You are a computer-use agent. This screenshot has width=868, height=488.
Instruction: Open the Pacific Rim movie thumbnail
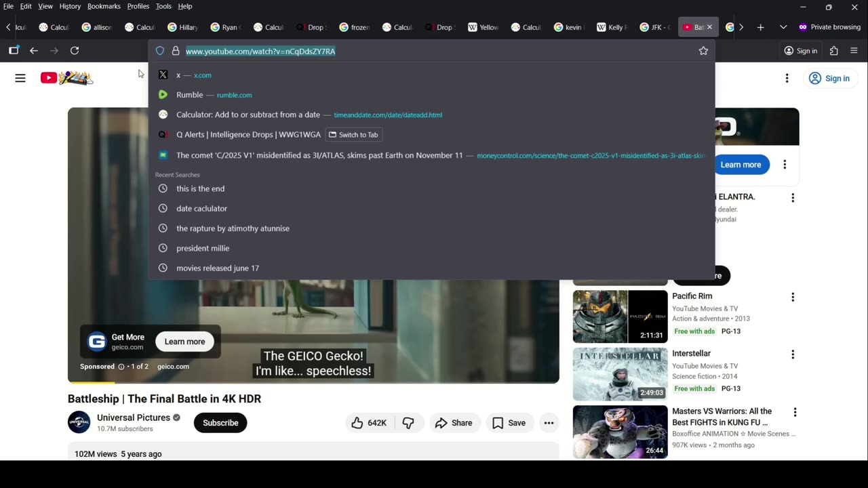(x=620, y=317)
